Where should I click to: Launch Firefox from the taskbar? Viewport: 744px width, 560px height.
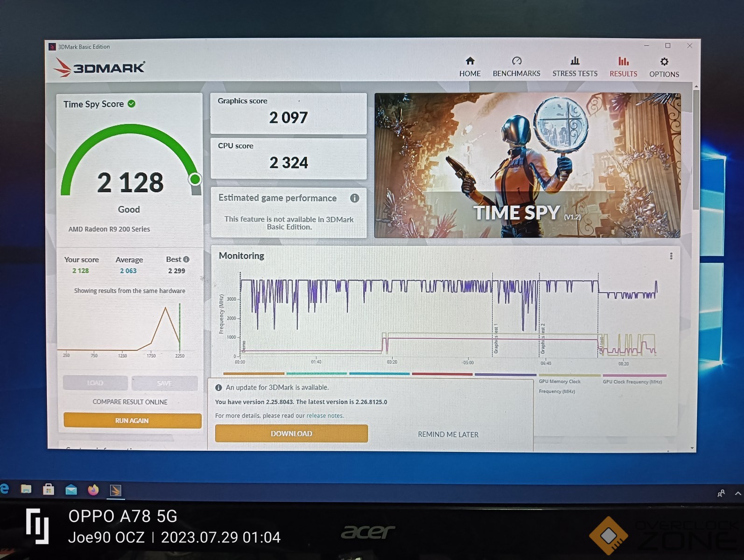93,490
